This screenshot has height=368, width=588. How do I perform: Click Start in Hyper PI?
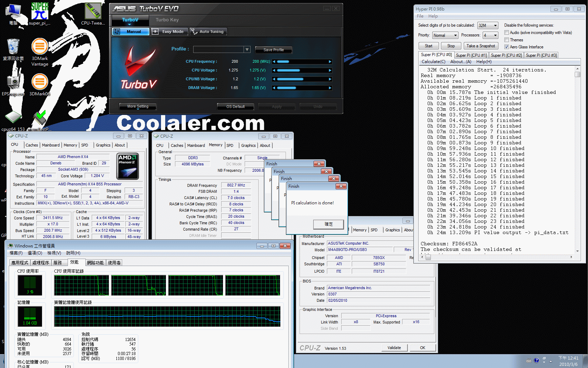click(428, 46)
